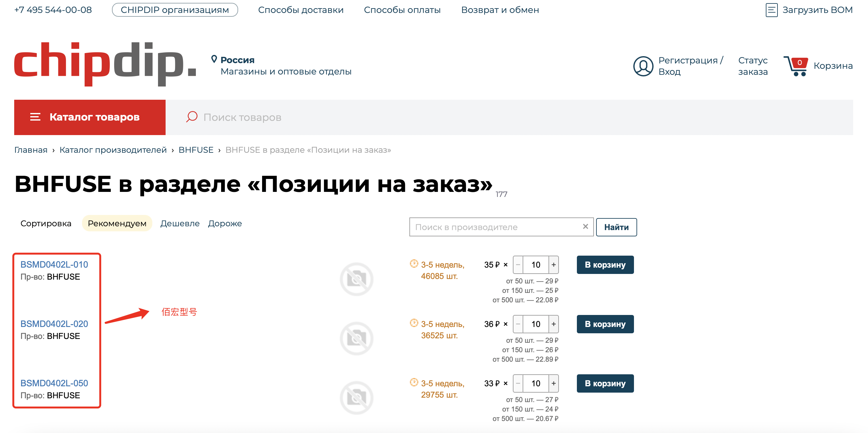
Task: Click the 'от 500 шт. — 22.08 ₽' price tier
Action: [x=525, y=300]
